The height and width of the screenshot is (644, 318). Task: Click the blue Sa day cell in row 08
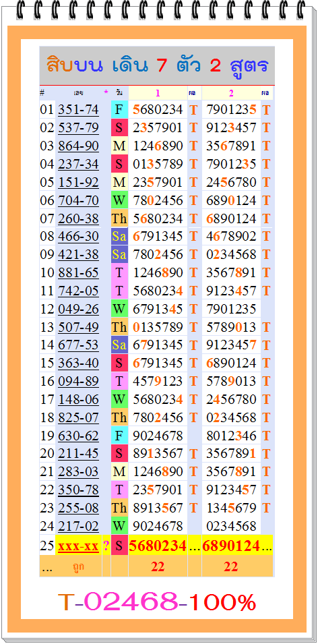click(x=119, y=237)
